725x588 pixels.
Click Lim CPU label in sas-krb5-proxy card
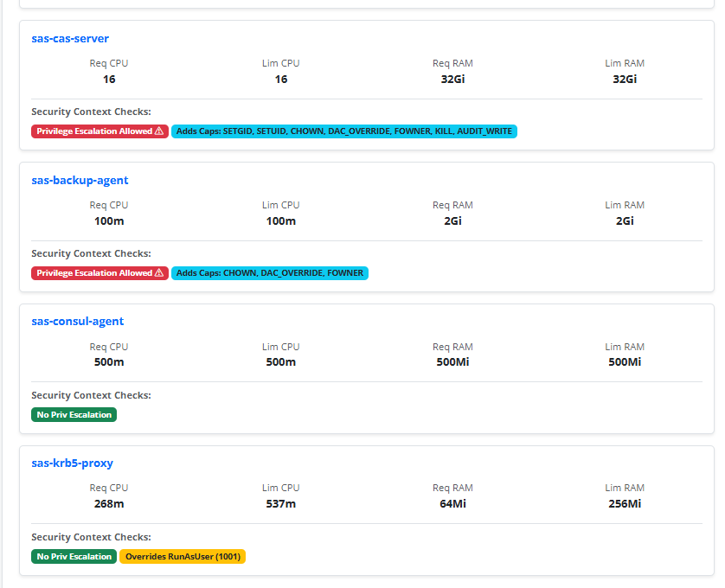281,489
